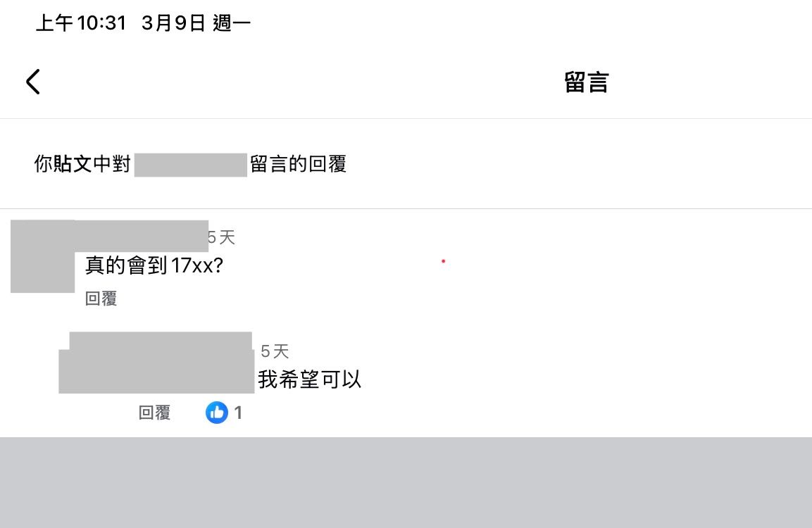Tap the 5天 timestamp on the reply
812x528 pixels.
tap(275, 351)
